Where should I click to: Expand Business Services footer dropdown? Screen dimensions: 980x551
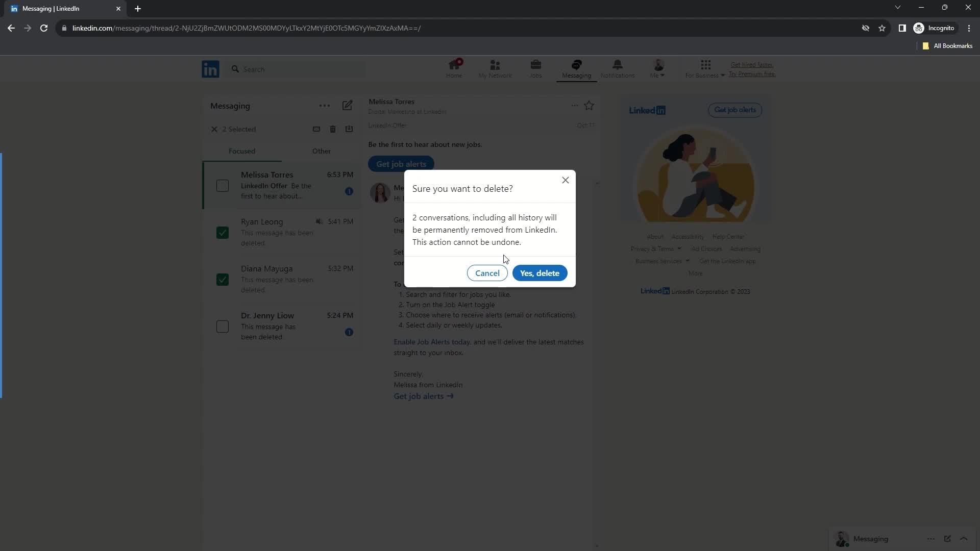[663, 261]
